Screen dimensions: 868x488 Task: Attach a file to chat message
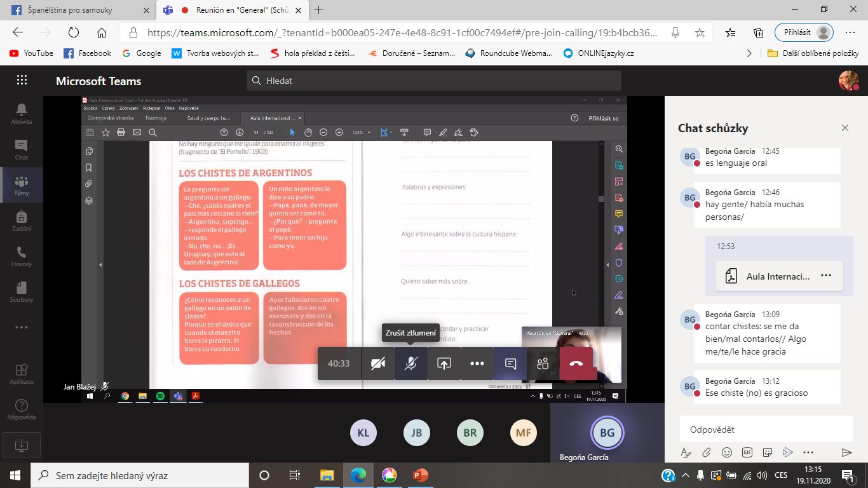click(x=706, y=452)
